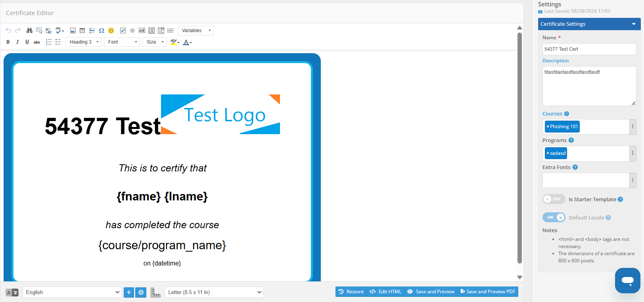
Task: Open the Font dropdown
Action: point(122,42)
